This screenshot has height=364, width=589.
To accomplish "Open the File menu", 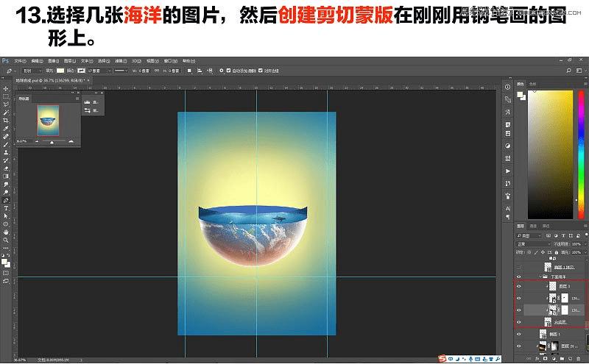I will click(x=20, y=61).
